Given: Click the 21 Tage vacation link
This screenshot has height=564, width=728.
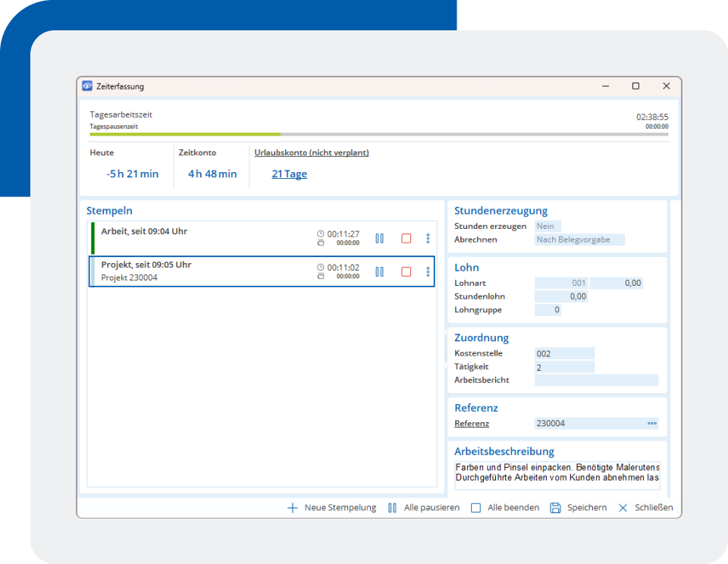Looking at the screenshot, I should [x=289, y=174].
